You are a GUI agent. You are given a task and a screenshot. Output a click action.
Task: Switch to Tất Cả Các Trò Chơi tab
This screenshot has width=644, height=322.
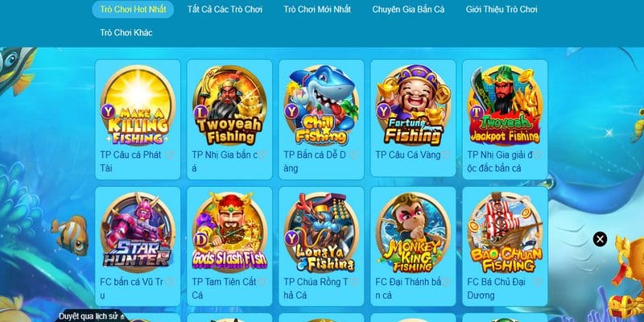click(225, 10)
